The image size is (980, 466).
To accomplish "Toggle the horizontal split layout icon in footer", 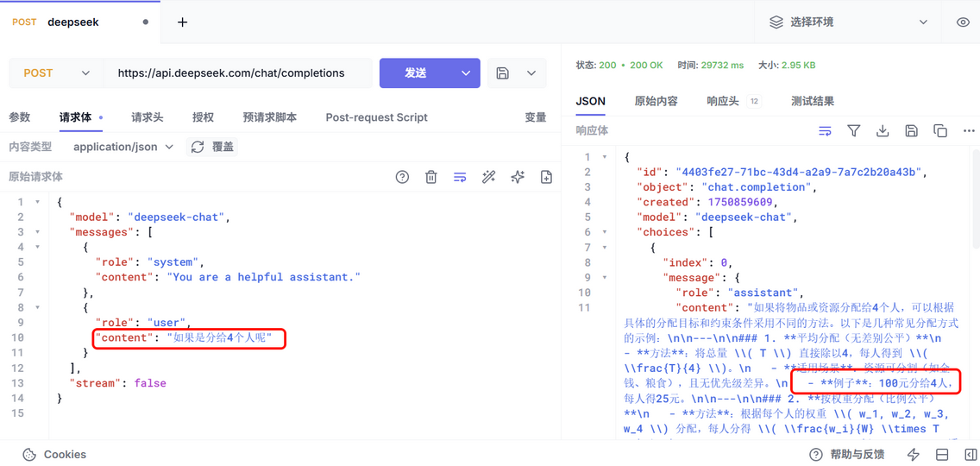I will [x=941, y=454].
